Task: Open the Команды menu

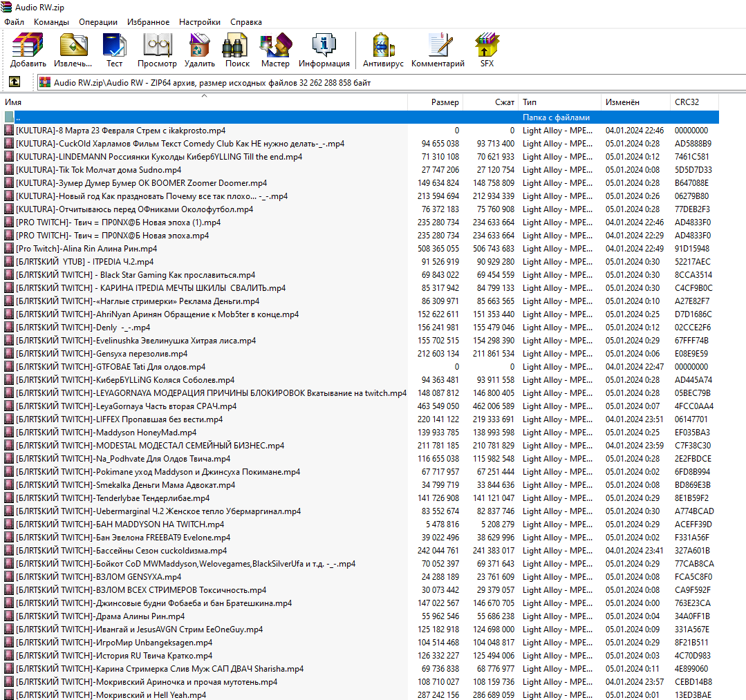Action: tap(51, 22)
